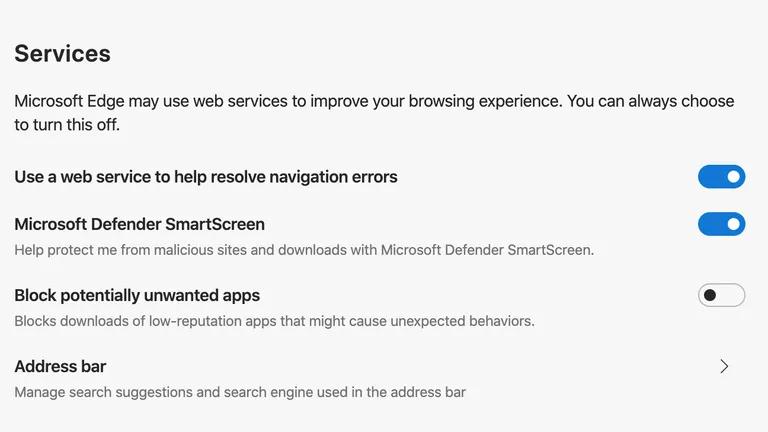This screenshot has height=432, width=768.
Task: Click the white knob on the navigation errors switch
Action: point(734,177)
